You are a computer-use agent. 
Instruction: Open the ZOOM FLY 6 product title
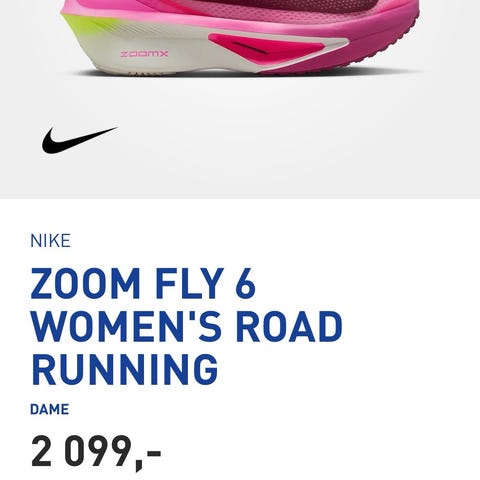pos(143,283)
